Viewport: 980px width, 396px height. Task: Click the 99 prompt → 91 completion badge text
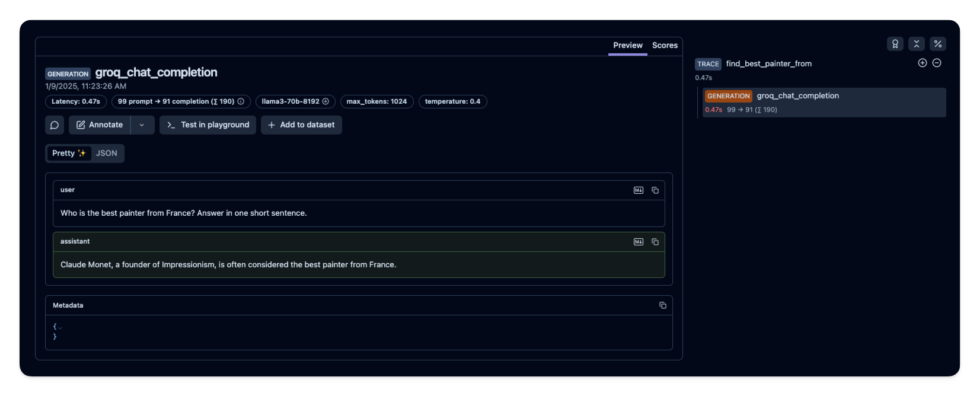click(x=176, y=101)
